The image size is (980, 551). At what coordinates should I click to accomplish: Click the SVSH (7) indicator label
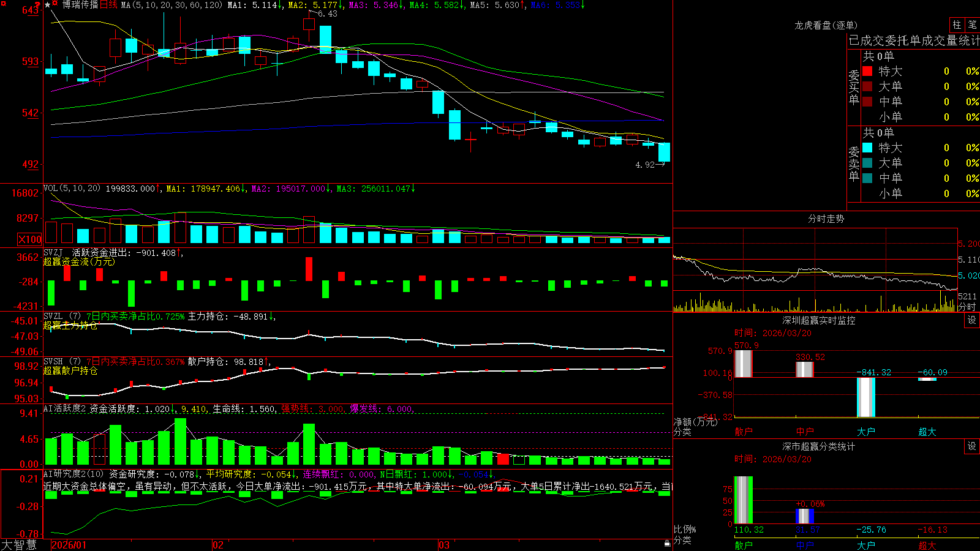62,362
